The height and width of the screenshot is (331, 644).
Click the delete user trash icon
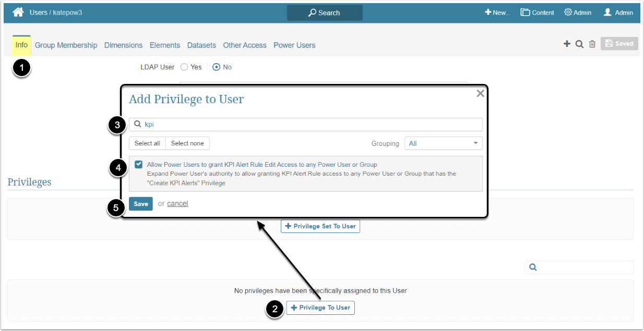coord(592,44)
